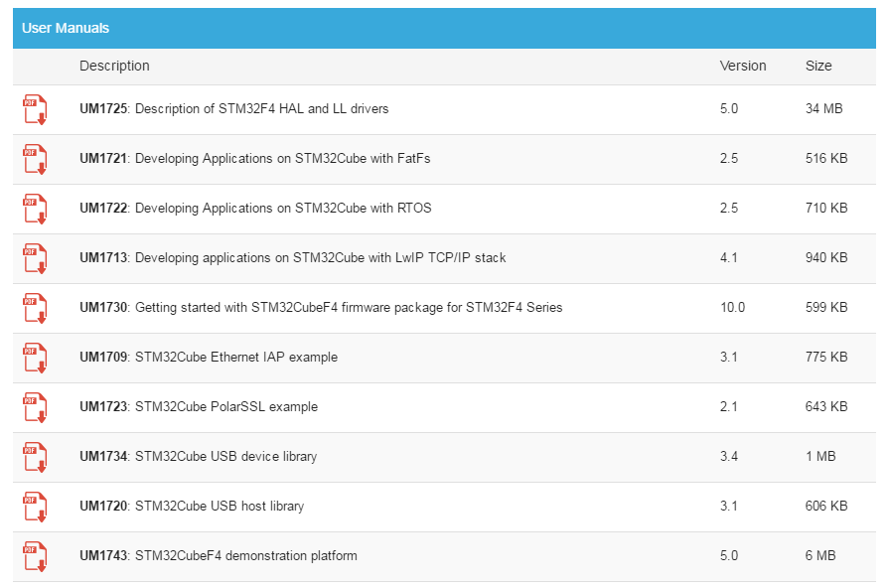Open the Getting started with STM32CubeF4 link
889x588 pixels.
coord(321,307)
